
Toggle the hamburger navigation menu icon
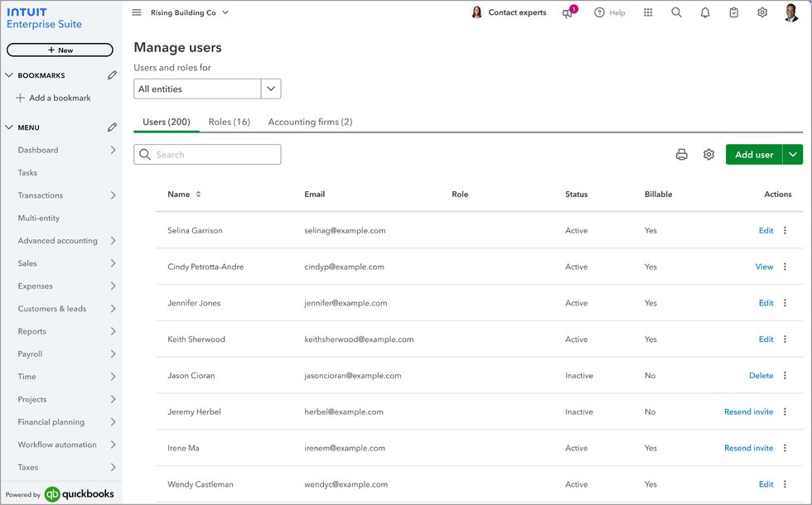(x=137, y=12)
